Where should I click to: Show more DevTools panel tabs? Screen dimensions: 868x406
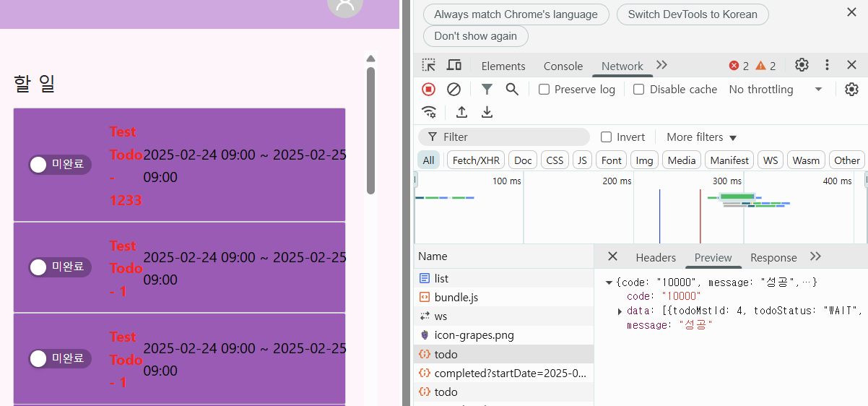[661, 65]
